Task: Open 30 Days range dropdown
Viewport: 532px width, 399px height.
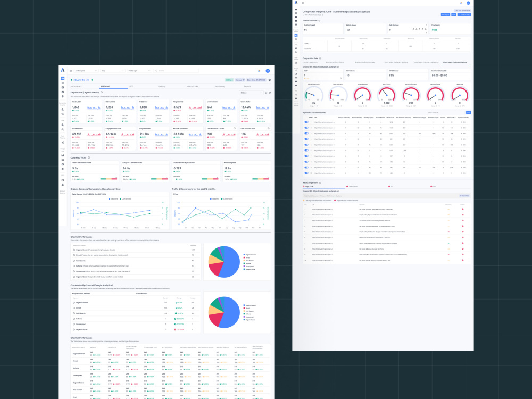Action: pos(252,93)
